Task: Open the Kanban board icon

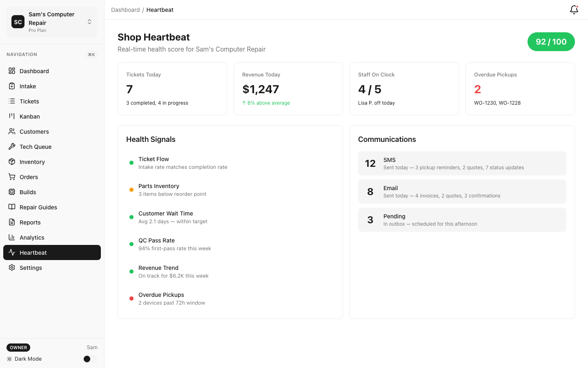Action: 12,116
